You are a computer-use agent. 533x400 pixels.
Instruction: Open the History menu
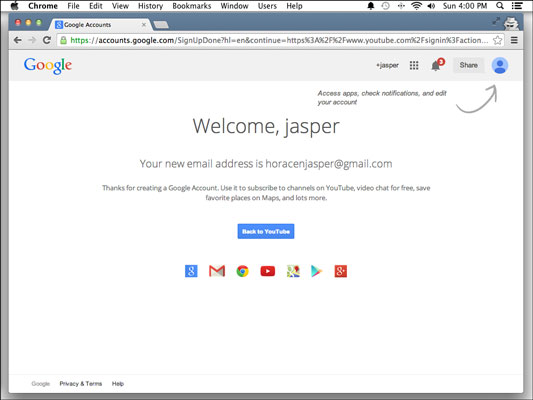tap(150, 6)
